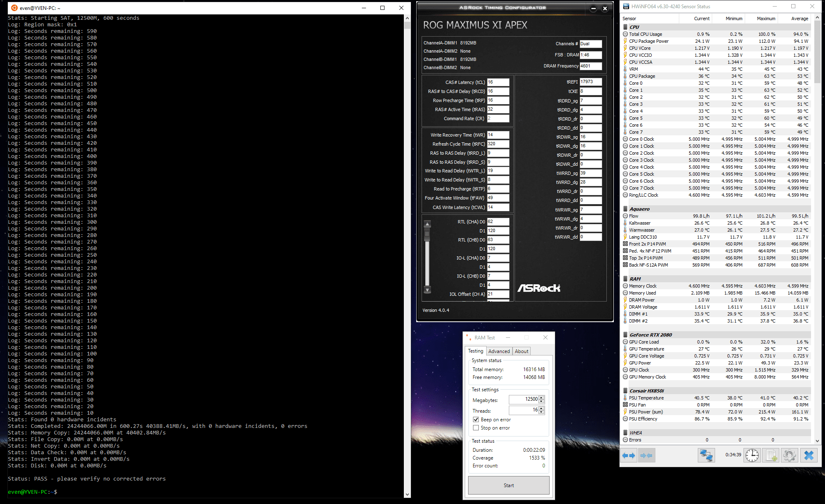Click the DRAM Voltage row in HWiNFO

[716, 307]
